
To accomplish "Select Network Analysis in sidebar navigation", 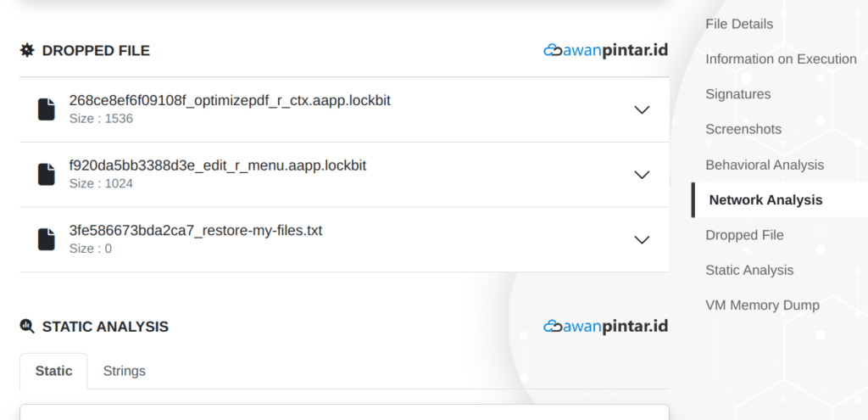I will point(765,200).
